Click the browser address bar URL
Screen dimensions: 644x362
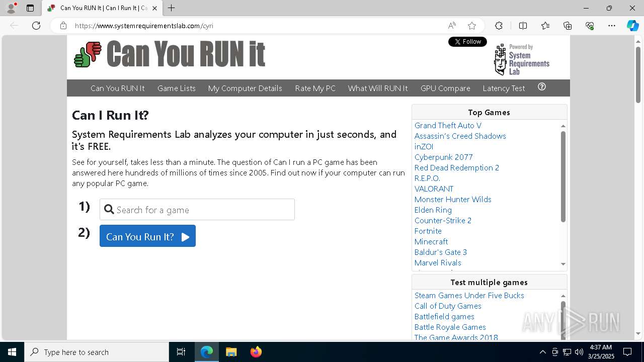(144, 26)
